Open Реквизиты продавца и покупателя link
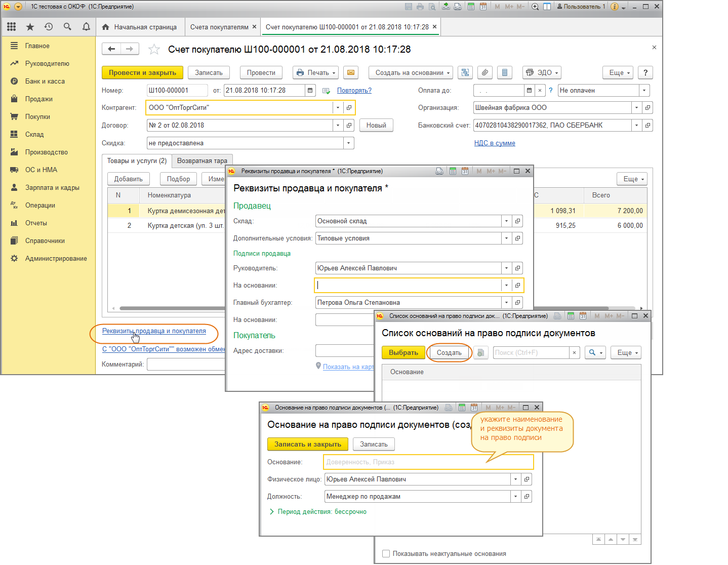Viewport: 728px width, 565px height. point(154,331)
